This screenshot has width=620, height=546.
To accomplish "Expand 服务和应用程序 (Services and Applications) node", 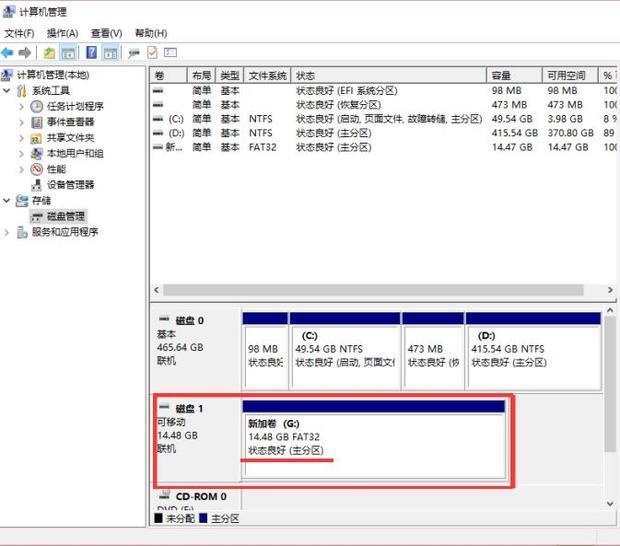I will coord(8,232).
